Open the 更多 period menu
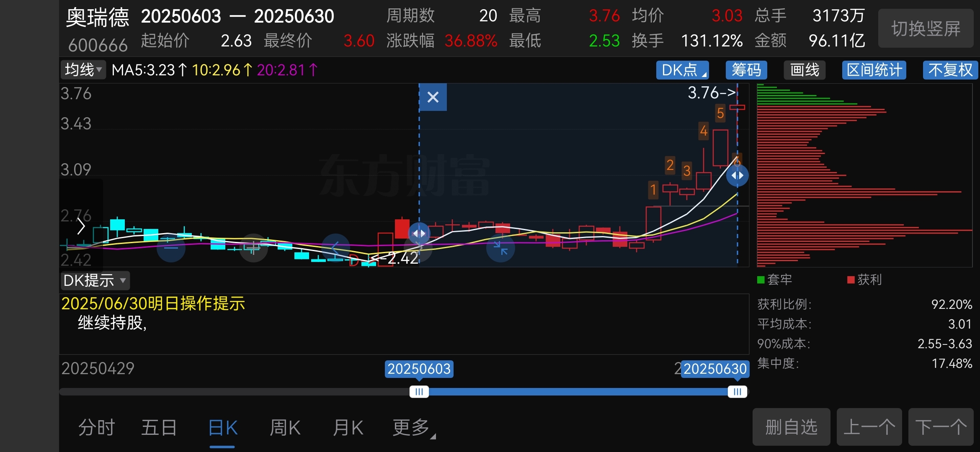 click(414, 428)
